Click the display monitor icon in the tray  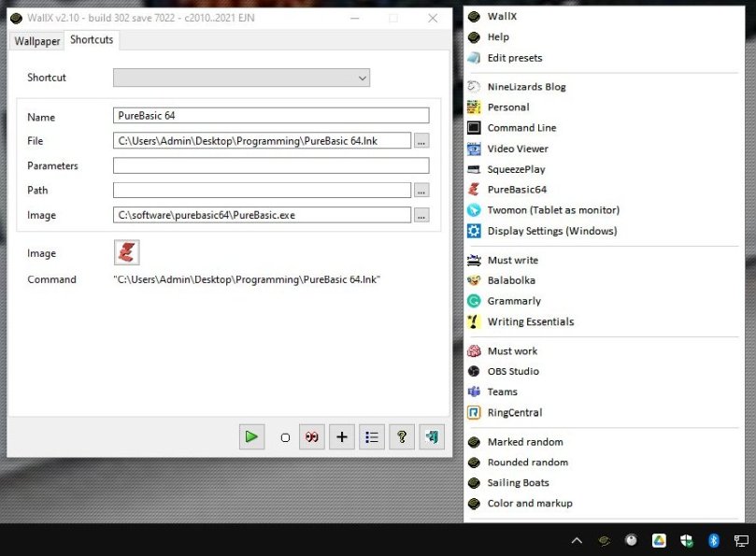[x=742, y=540]
